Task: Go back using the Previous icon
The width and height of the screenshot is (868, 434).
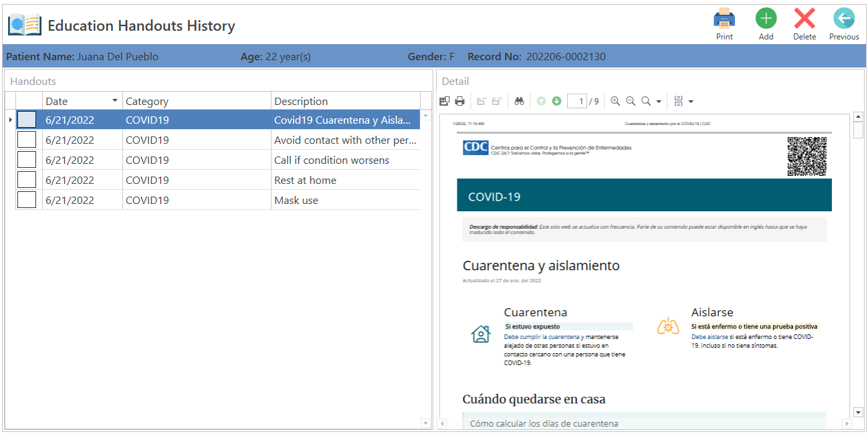Action: coord(843,19)
